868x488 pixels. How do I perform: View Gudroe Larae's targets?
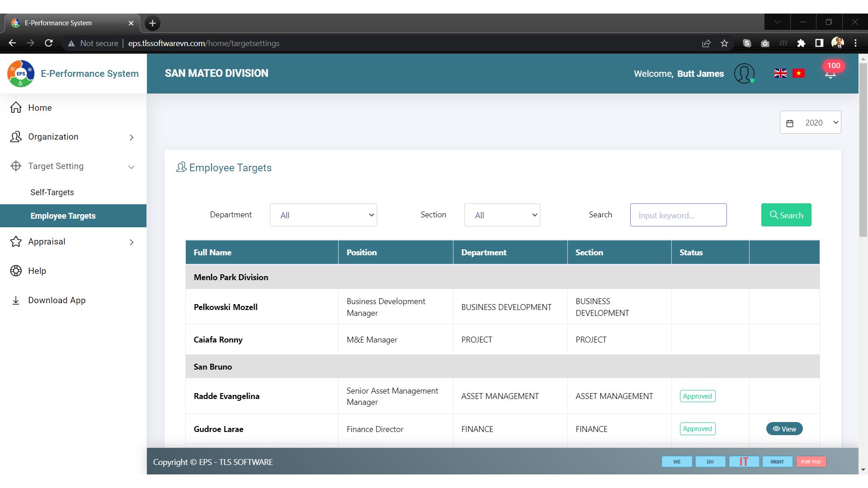pos(784,429)
